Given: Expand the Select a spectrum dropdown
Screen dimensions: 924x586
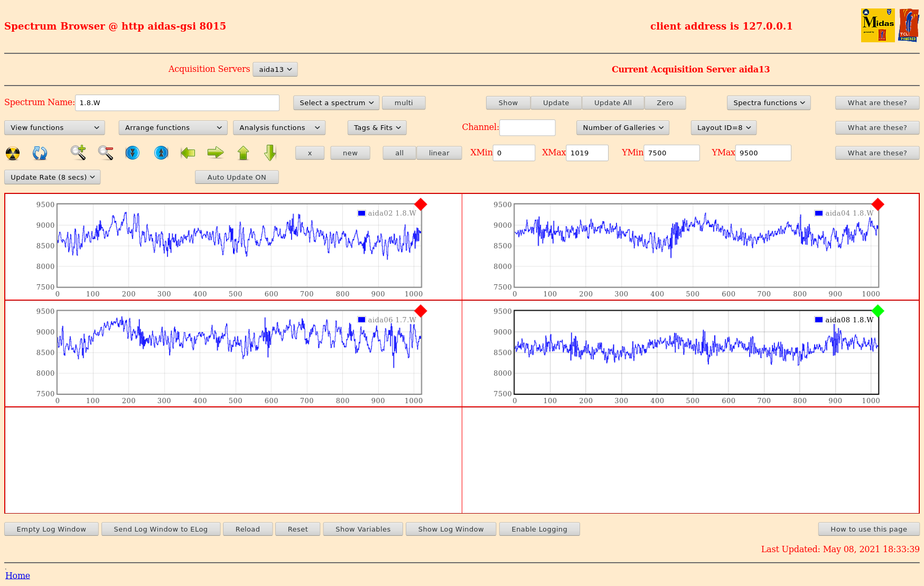Looking at the screenshot, I should click(336, 103).
